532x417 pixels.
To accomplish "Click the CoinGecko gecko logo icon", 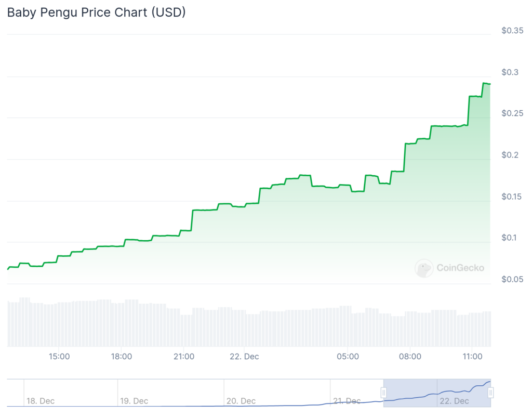I will pos(424,268).
